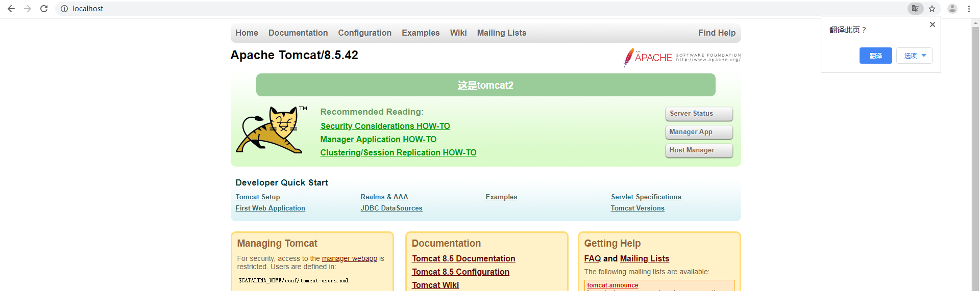
Task: Open Mailing Lists in the top nav
Action: point(502,33)
